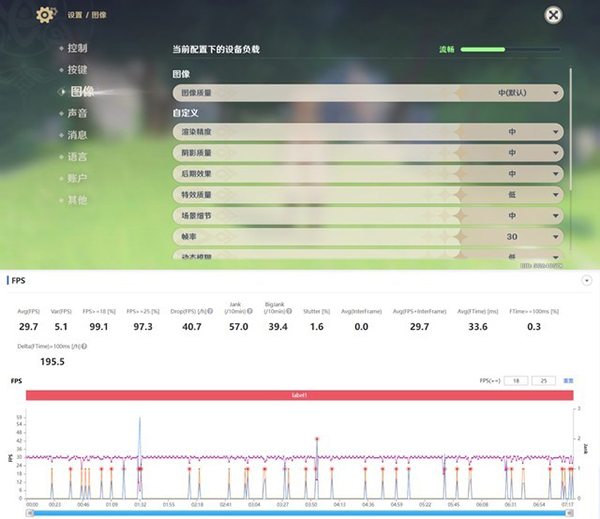Click the FPS threshold field showing 18

pyautogui.click(x=515, y=381)
